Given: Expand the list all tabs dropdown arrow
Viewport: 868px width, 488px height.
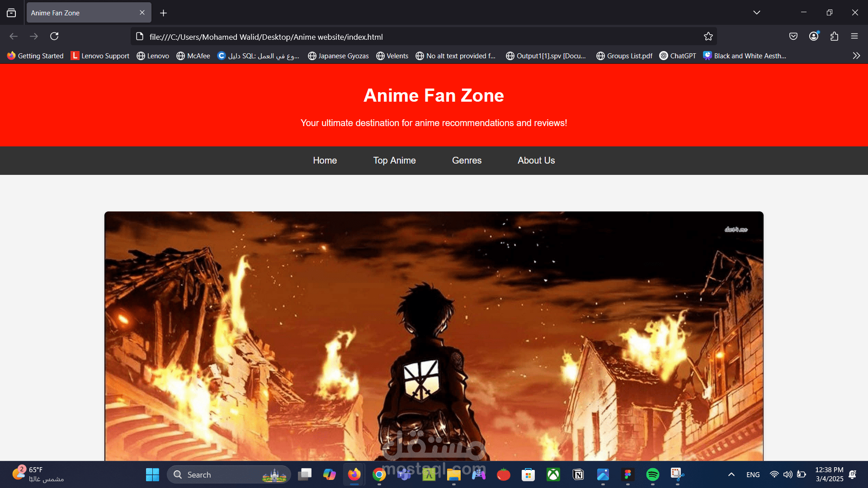Looking at the screenshot, I should pyautogui.click(x=756, y=13).
